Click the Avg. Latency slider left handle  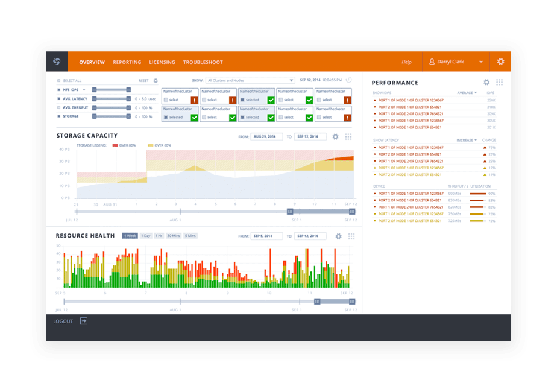pos(95,99)
